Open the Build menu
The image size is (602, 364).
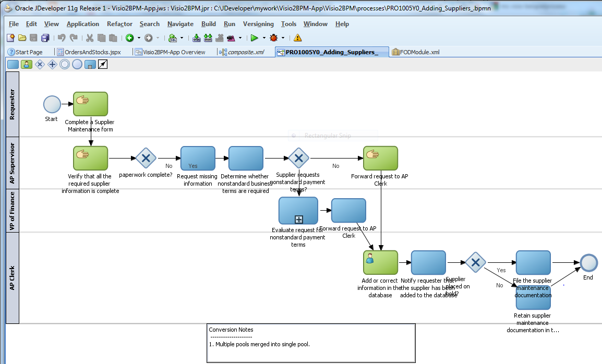[x=209, y=24]
